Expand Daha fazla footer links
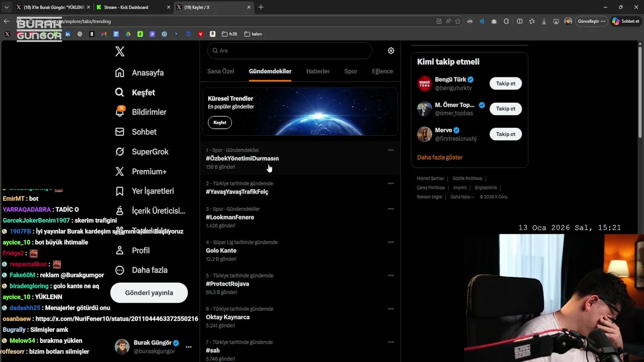 click(462, 197)
